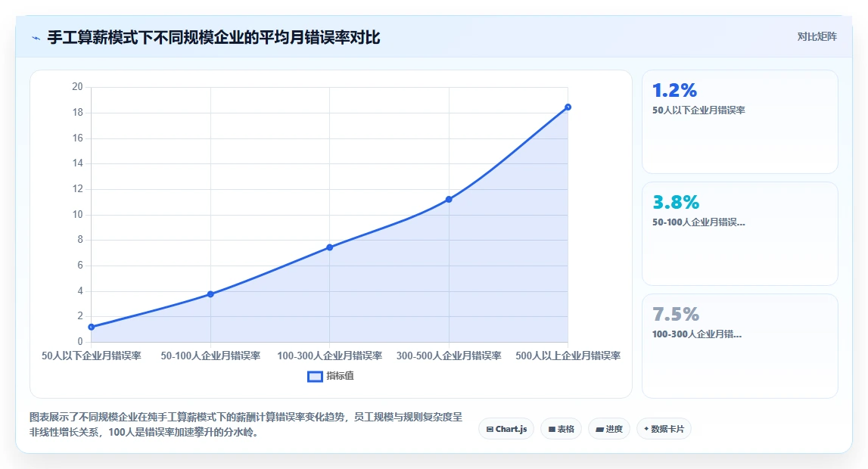
Task: Click x-axis label 50-100人企业月错误率
Action: click(x=210, y=356)
